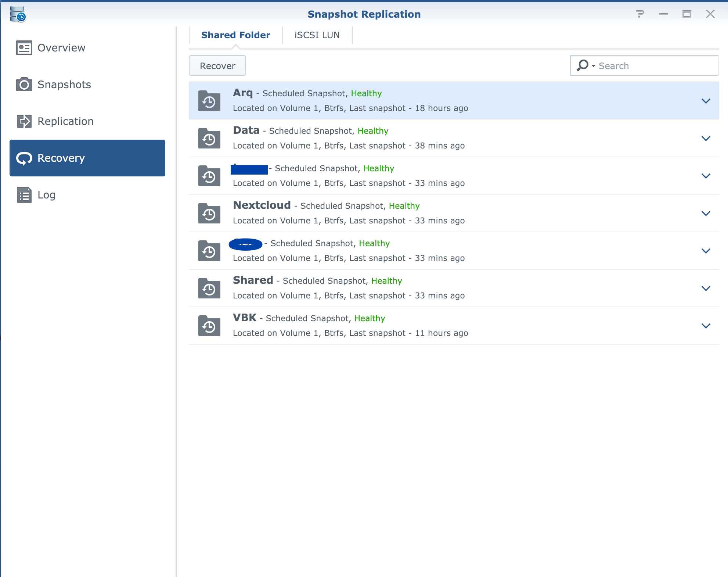Minimize the Snapshot Replication window

pyautogui.click(x=663, y=14)
